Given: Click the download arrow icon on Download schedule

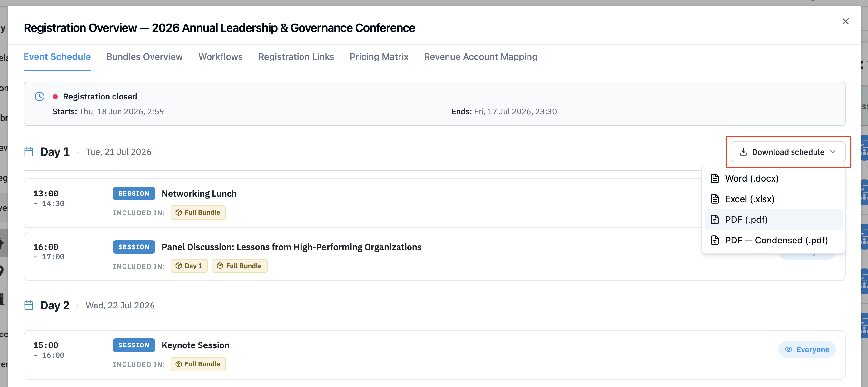Looking at the screenshot, I should [743, 152].
